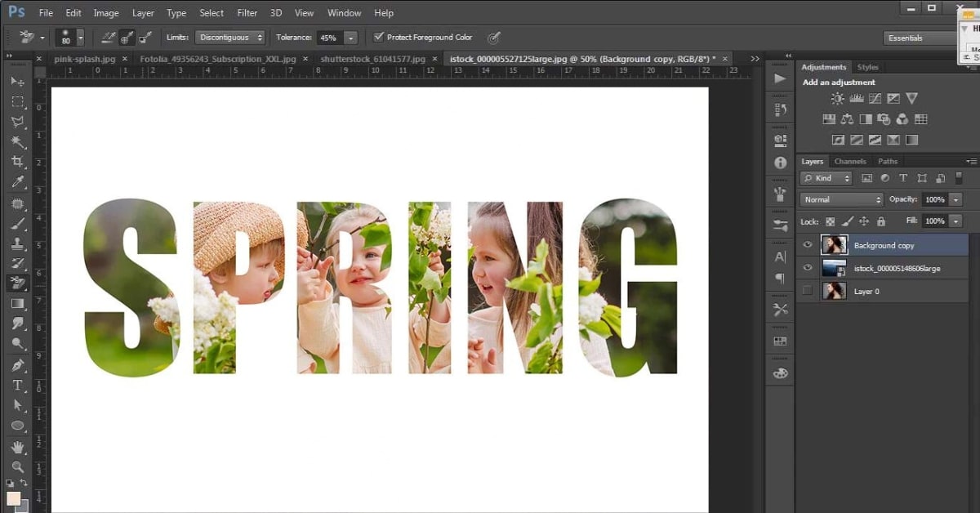This screenshot has width=980, height=513.
Task: Show the Layer 0 layer
Action: [808, 291]
